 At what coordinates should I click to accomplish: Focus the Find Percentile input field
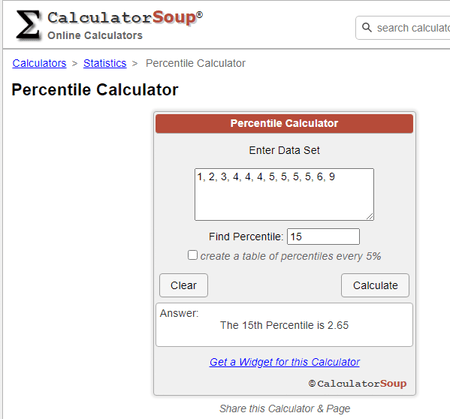pos(323,237)
